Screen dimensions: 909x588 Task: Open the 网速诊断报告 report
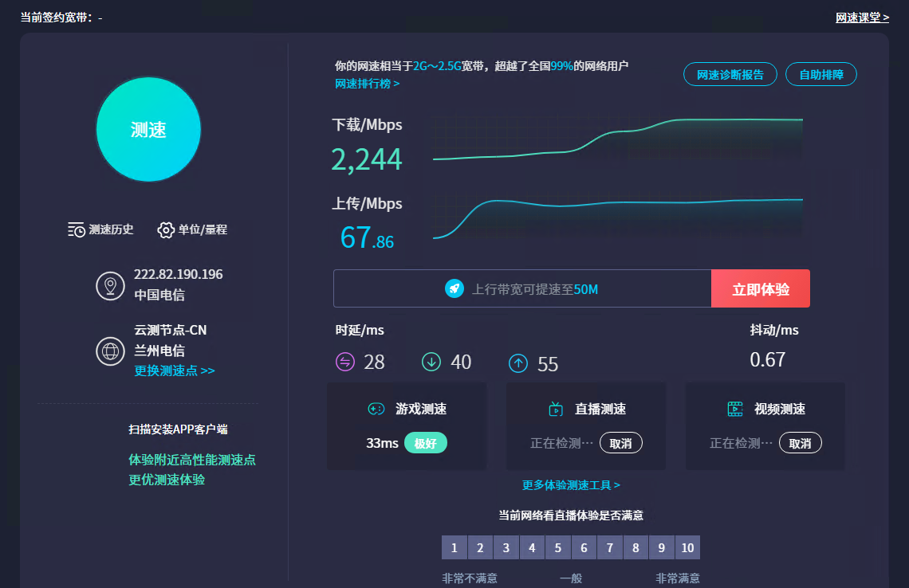click(x=730, y=74)
